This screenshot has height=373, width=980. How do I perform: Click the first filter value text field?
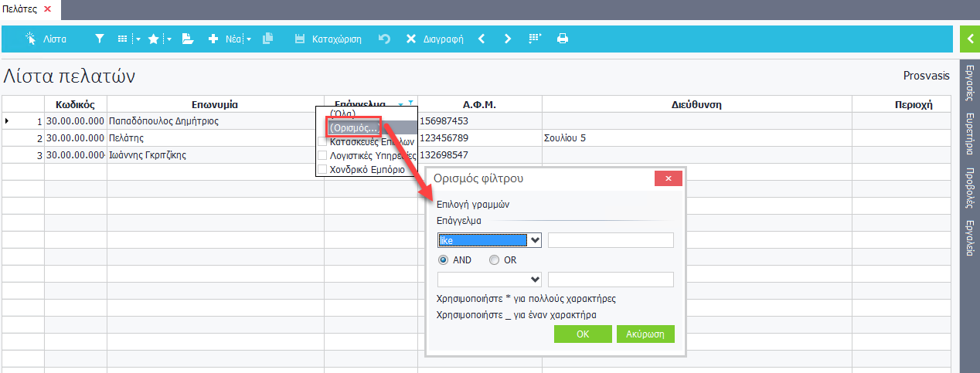[611, 240]
